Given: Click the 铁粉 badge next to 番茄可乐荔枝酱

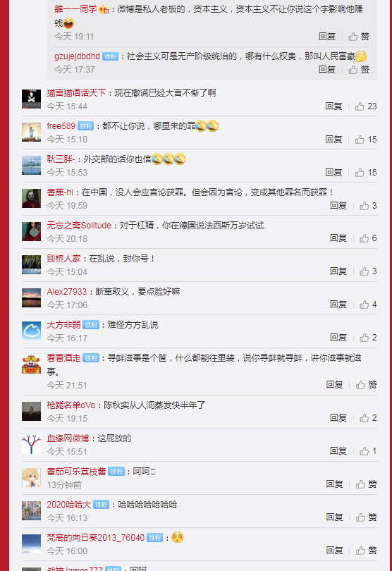Looking at the screenshot, I should (x=116, y=472).
